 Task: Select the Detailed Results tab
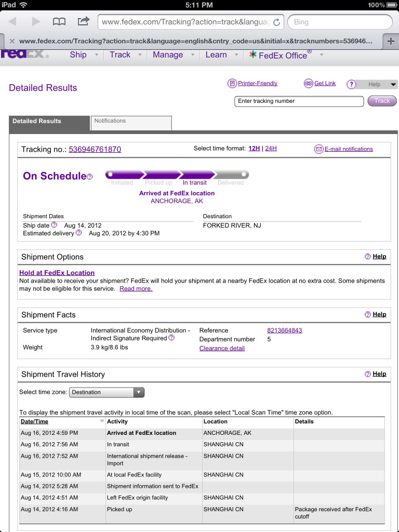click(x=49, y=123)
